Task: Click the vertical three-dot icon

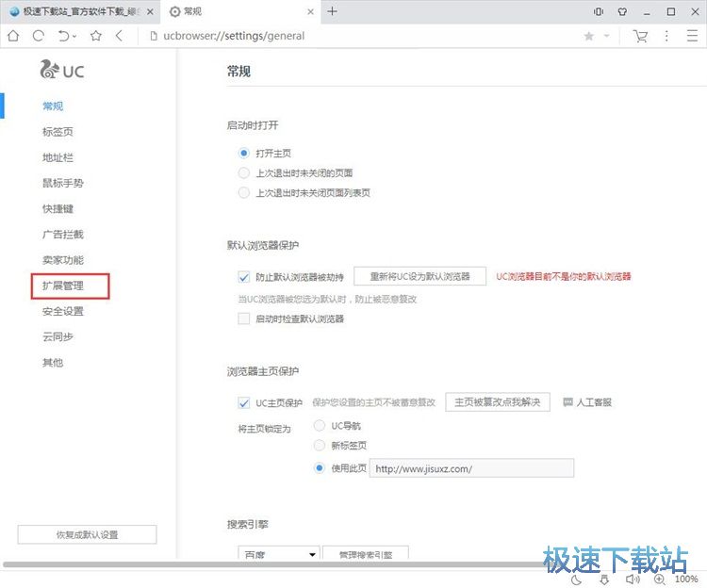Action: pyautogui.click(x=666, y=36)
